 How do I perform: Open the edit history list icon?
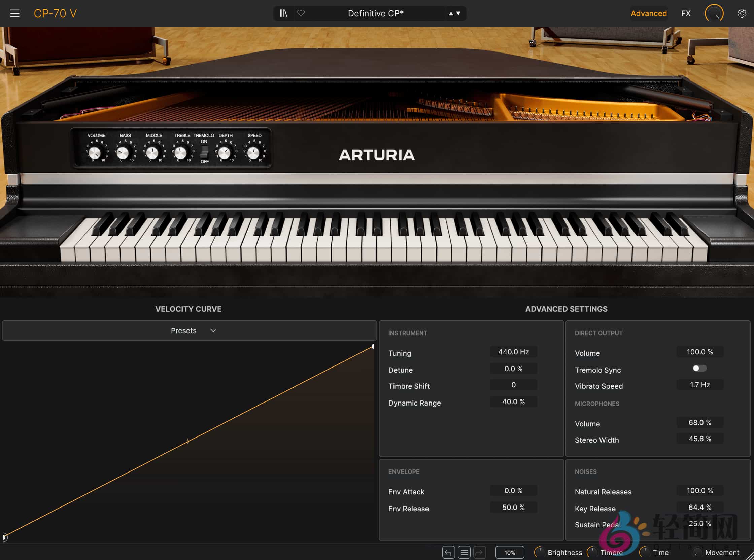[464, 553]
